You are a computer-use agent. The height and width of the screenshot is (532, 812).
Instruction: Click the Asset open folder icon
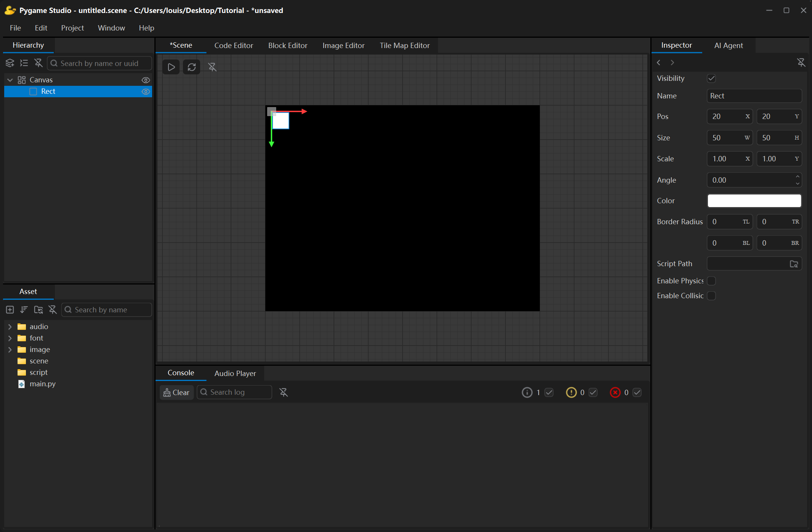pyautogui.click(x=39, y=310)
